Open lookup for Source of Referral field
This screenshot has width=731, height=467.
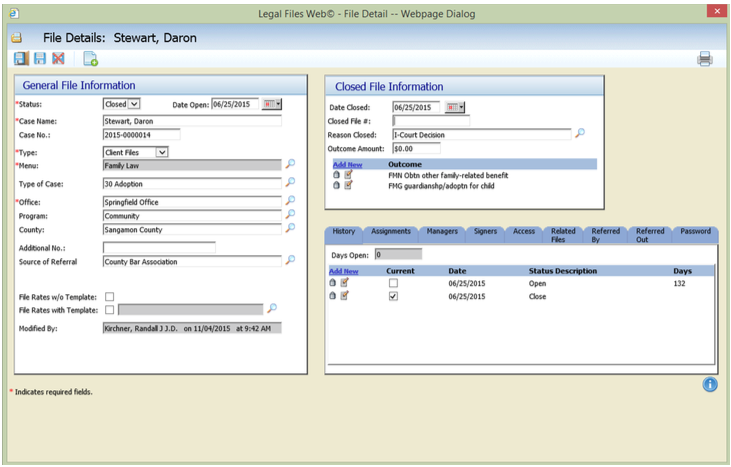290,260
